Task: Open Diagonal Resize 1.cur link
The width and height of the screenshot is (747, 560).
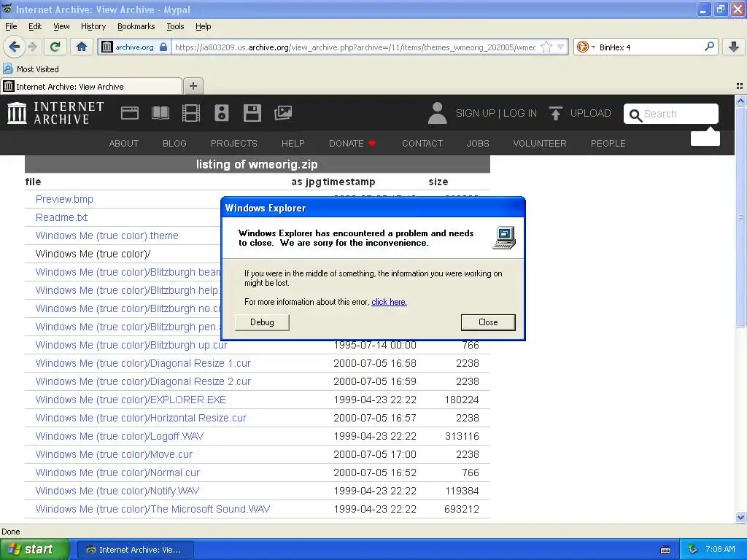Action: (143, 363)
